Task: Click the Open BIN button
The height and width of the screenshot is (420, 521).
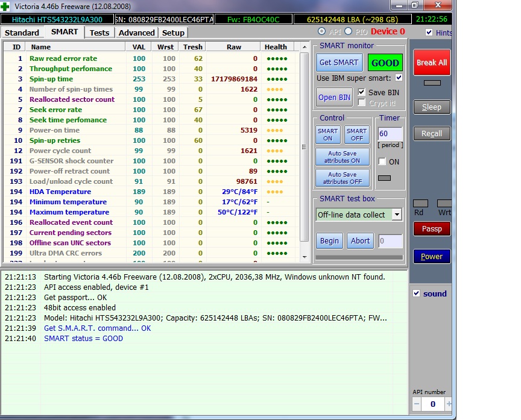Action: (335, 98)
